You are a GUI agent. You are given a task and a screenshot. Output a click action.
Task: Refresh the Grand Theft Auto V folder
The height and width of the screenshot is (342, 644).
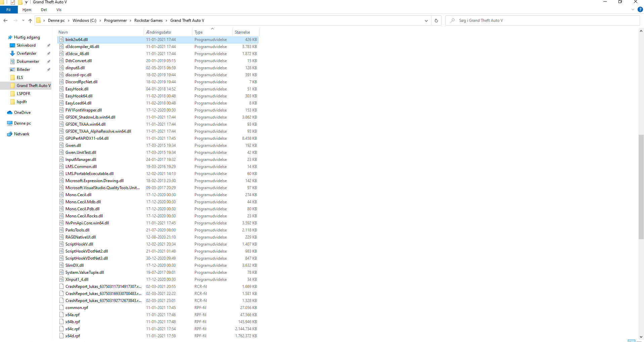coord(436,20)
